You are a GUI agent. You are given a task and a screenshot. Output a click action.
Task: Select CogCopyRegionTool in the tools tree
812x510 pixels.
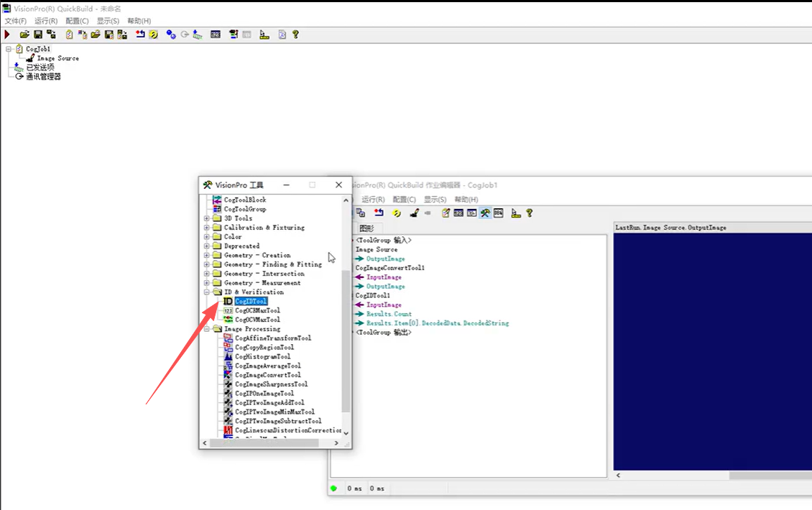(264, 348)
